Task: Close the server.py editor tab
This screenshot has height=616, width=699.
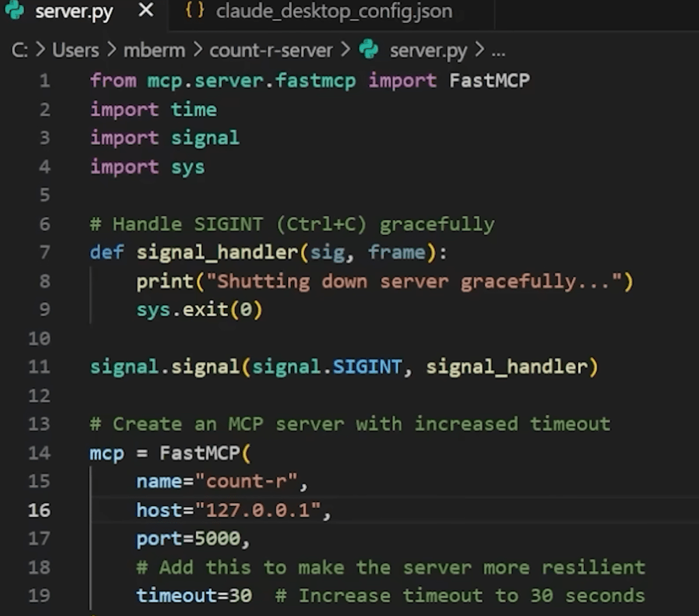Action: [145, 12]
